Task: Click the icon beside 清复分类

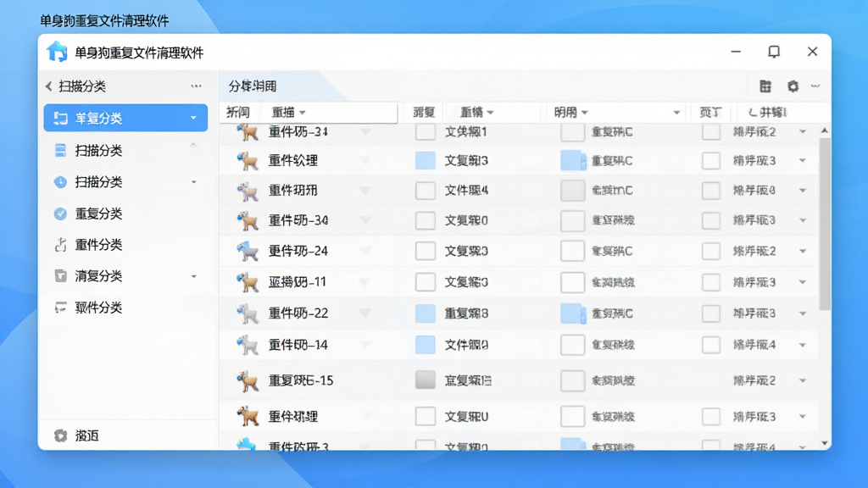Action: [60, 275]
